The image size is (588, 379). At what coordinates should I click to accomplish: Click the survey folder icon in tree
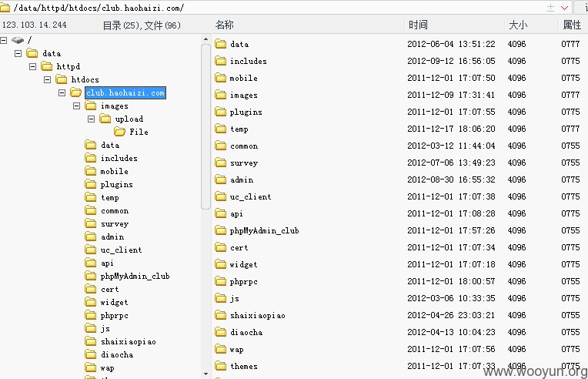point(90,223)
